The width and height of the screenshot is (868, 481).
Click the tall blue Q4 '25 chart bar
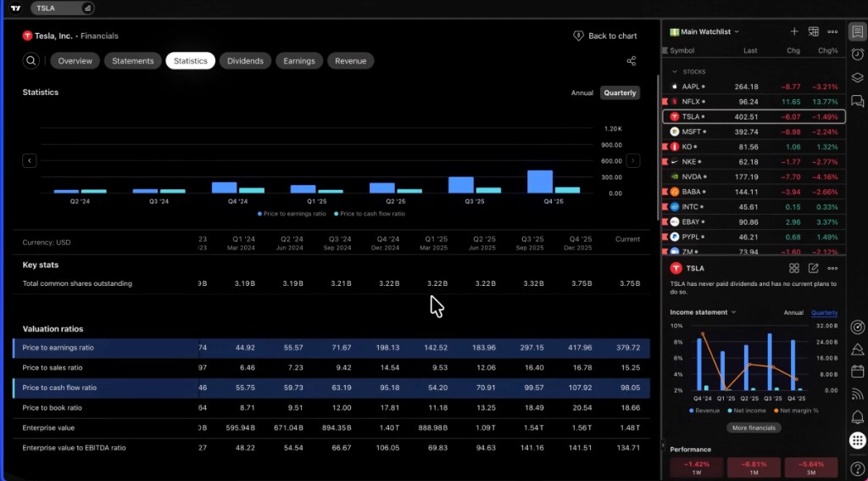point(540,182)
